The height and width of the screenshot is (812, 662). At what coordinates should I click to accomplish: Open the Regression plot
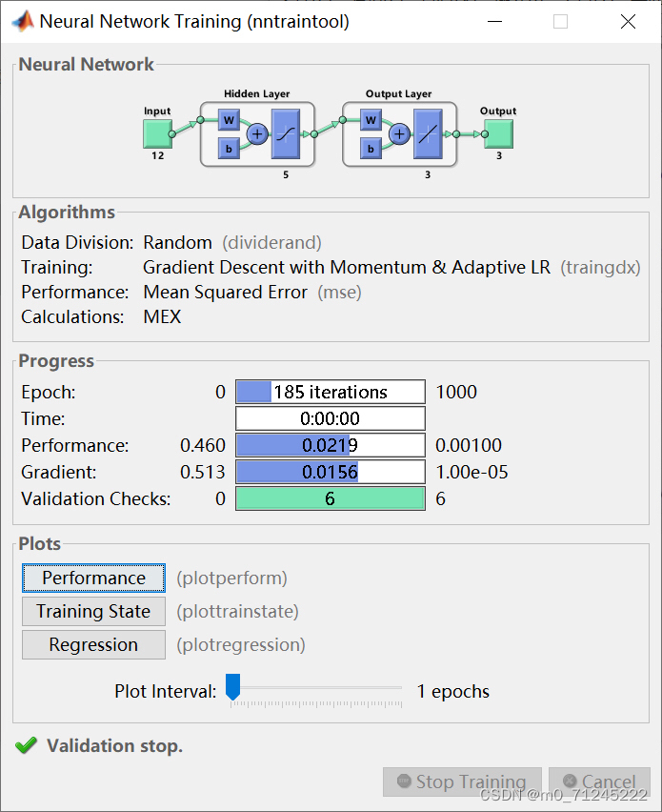[93, 644]
